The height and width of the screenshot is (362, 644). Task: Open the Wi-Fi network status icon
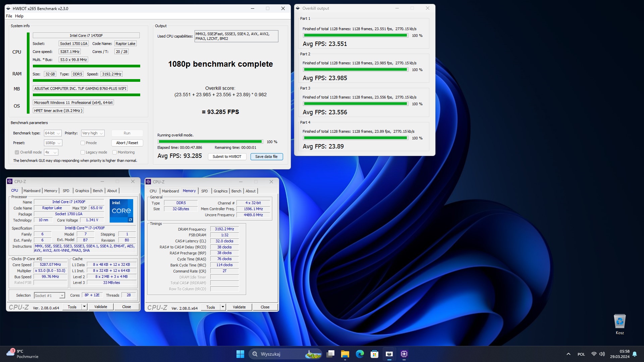(594, 354)
